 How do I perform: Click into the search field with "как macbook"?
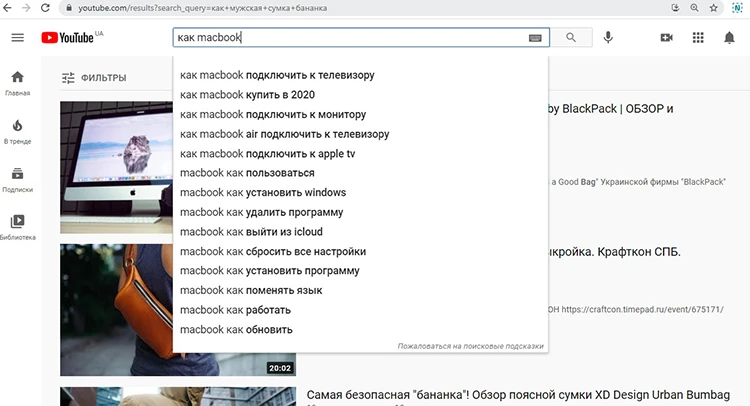coord(350,38)
